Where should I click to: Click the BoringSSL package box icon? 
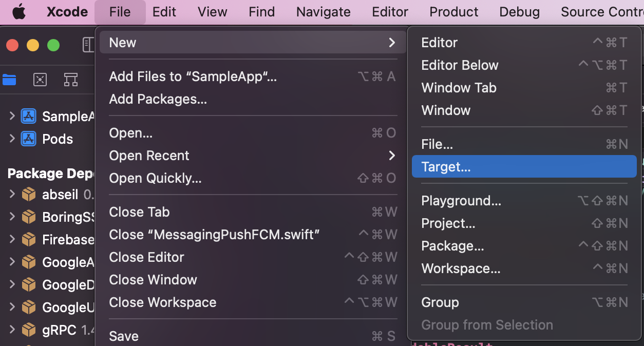point(29,217)
